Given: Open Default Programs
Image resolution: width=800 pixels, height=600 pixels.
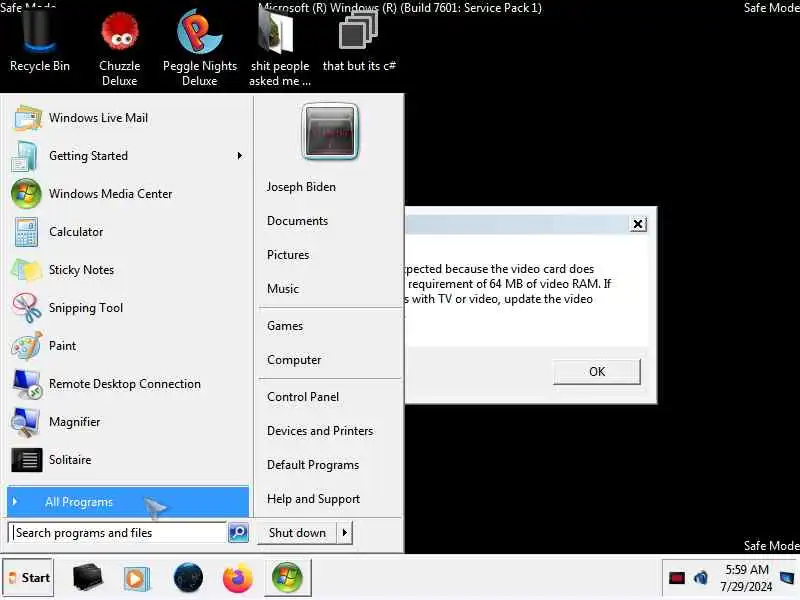Looking at the screenshot, I should (x=313, y=465).
